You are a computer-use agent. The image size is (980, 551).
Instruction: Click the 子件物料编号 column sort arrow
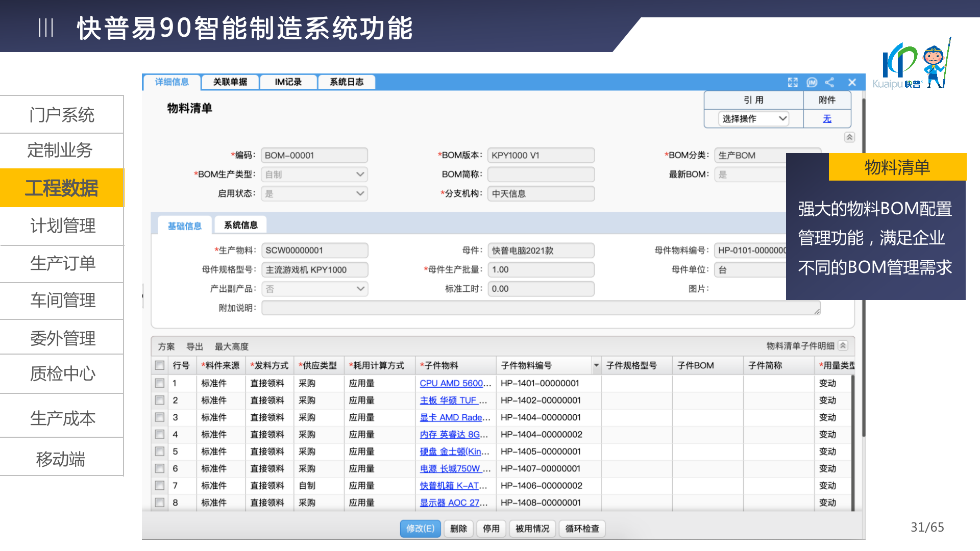click(x=596, y=365)
